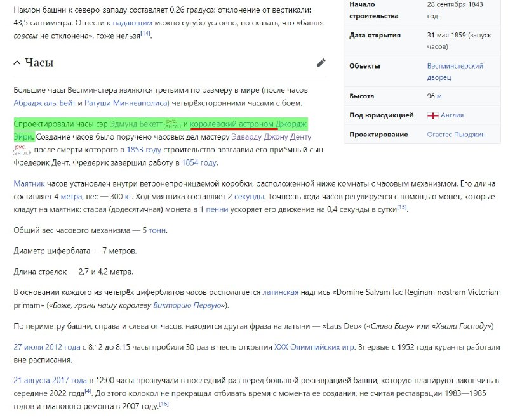Click the Высота infobox label

[x=361, y=96]
